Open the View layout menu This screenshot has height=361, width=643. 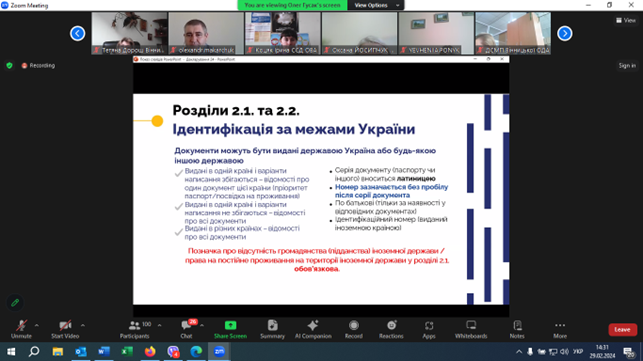(626, 20)
